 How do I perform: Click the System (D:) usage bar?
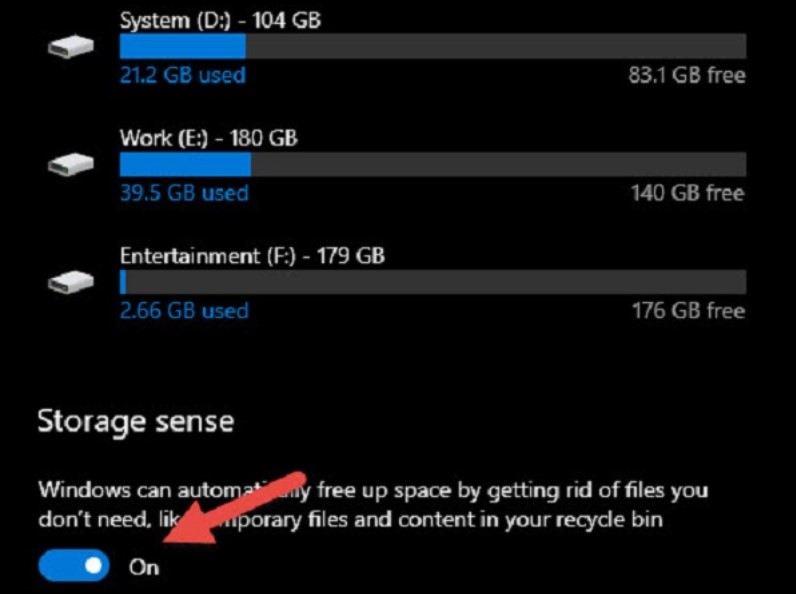(432, 46)
